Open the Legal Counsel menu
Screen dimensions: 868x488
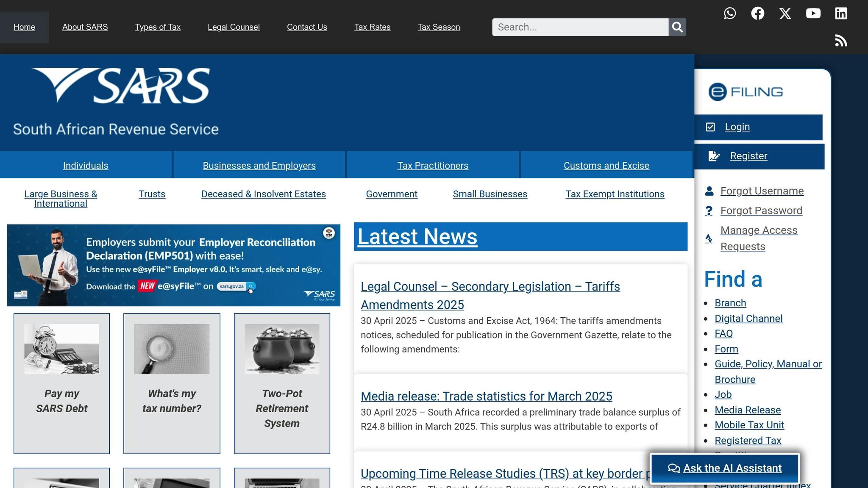click(x=234, y=27)
